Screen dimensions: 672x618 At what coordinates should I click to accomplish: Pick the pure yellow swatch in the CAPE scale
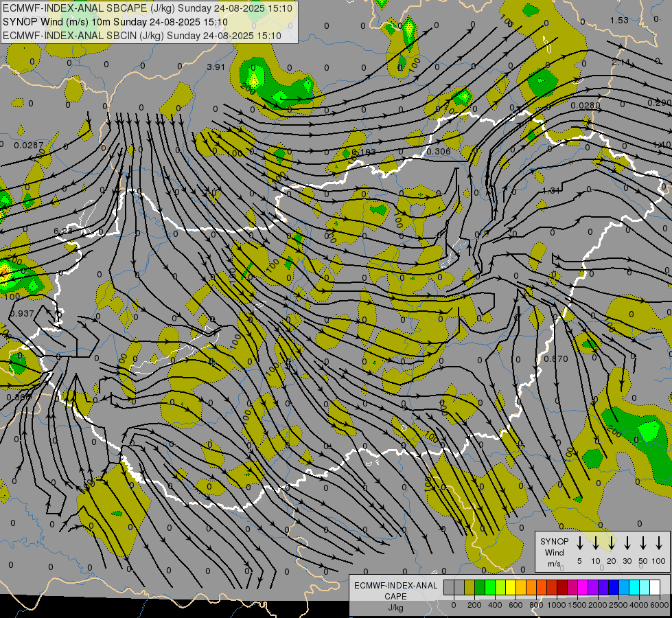pyautogui.click(x=511, y=587)
